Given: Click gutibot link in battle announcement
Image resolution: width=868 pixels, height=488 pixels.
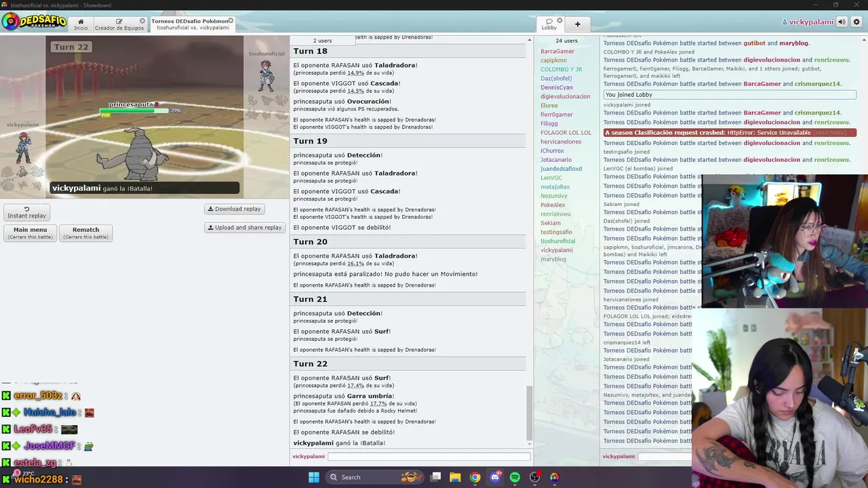Looking at the screenshot, I should (x=755, y=43).
